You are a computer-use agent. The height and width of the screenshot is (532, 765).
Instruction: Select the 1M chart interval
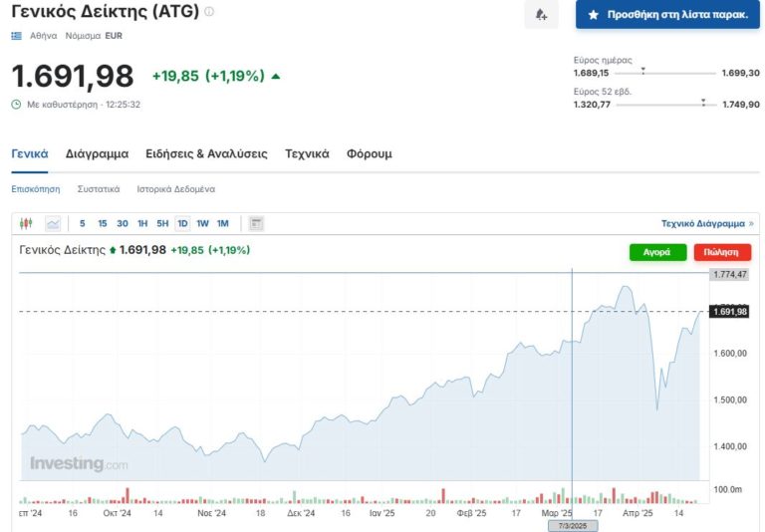222,223
